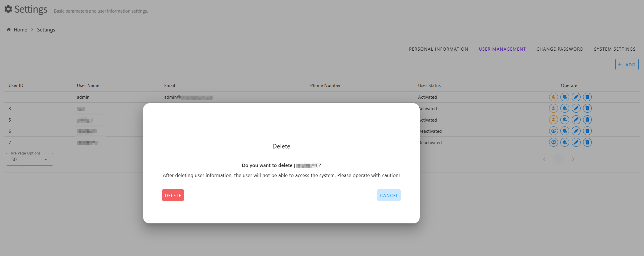Click the trash icon for user 3

(x=587, y=108)
